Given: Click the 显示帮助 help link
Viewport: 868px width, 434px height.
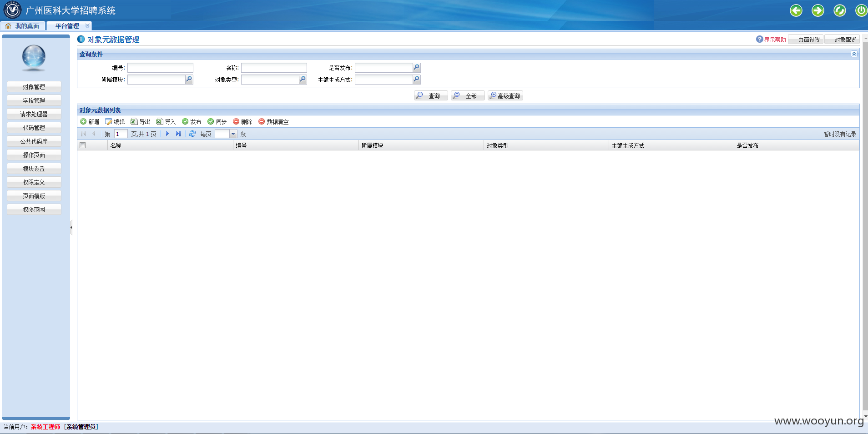Looking at the screenshot, I should [x=771, y=40].
